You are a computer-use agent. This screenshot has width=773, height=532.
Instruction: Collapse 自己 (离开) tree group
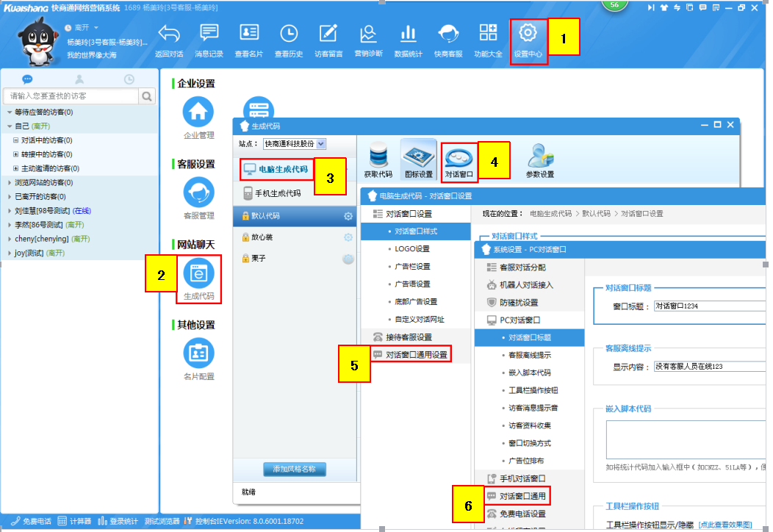(x=10, y=126)
